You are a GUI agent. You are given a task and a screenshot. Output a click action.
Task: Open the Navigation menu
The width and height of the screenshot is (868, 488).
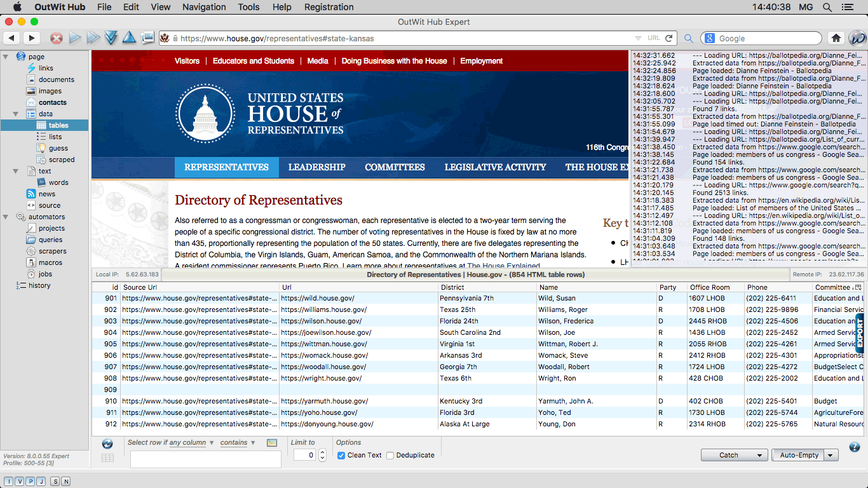[x=204, y=7]
